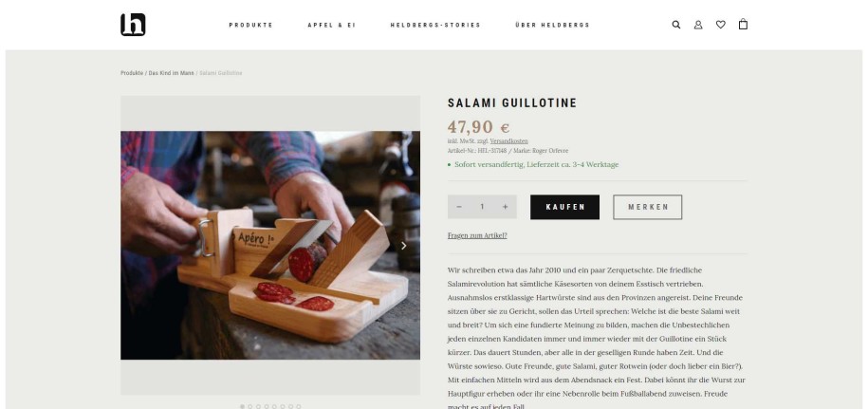
Task: Click the Kaufen button
Action: coord(564,207)
